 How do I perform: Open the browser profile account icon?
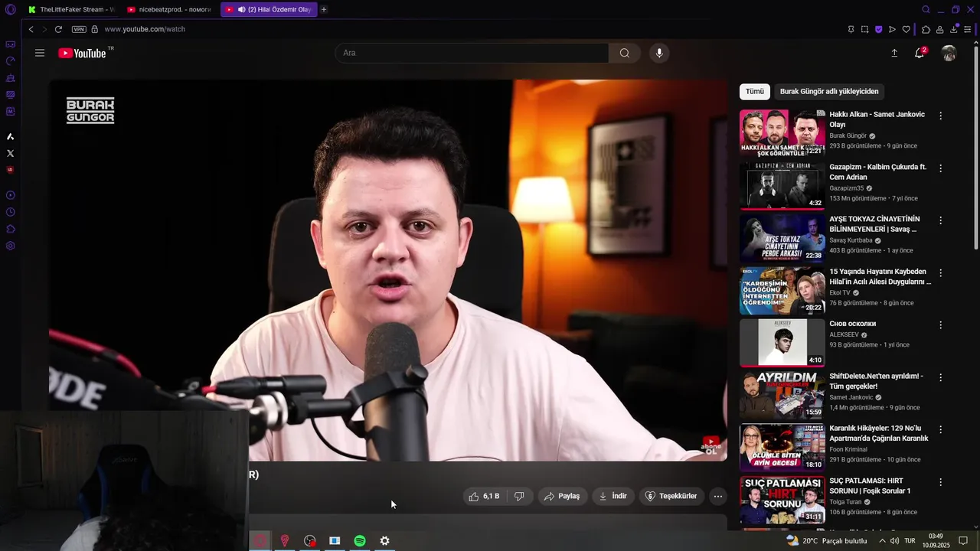tap(939, 29)
